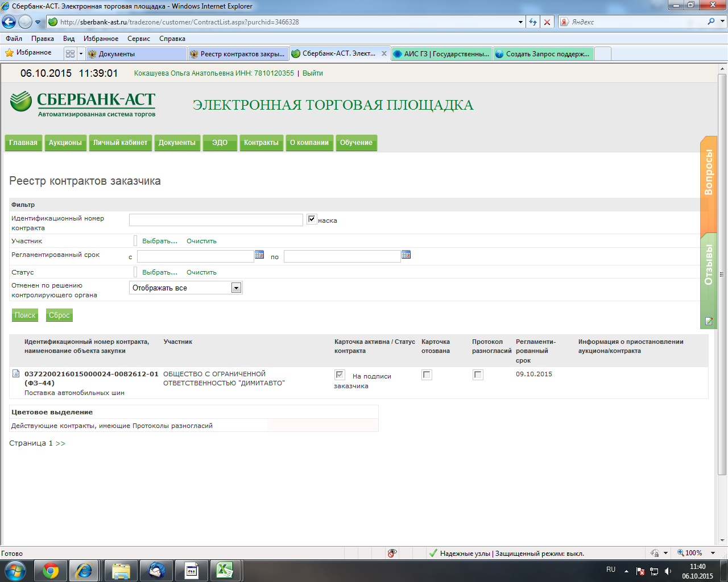Screen dimensions: 728x582
Task: Open the Контракты site navigation tab
Action: pyautogui.click(x=261, y=143)
